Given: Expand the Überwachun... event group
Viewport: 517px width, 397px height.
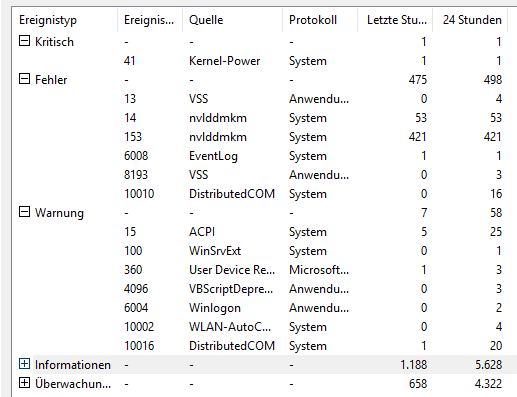Looking at the screenshot, I should tap(24, 383).
